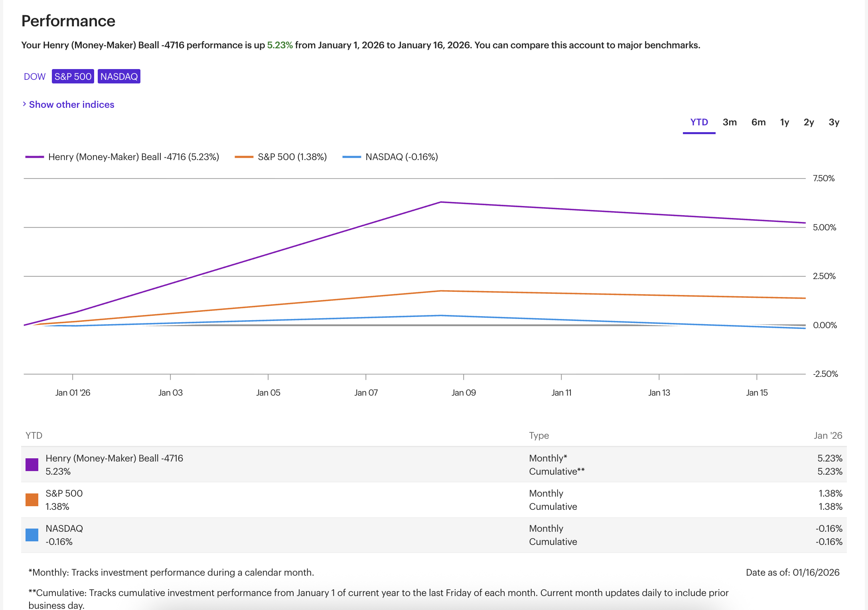Screen dimensions: 868x610
Task: Click the Jan 09 axis label
Action: click(464, 393)
